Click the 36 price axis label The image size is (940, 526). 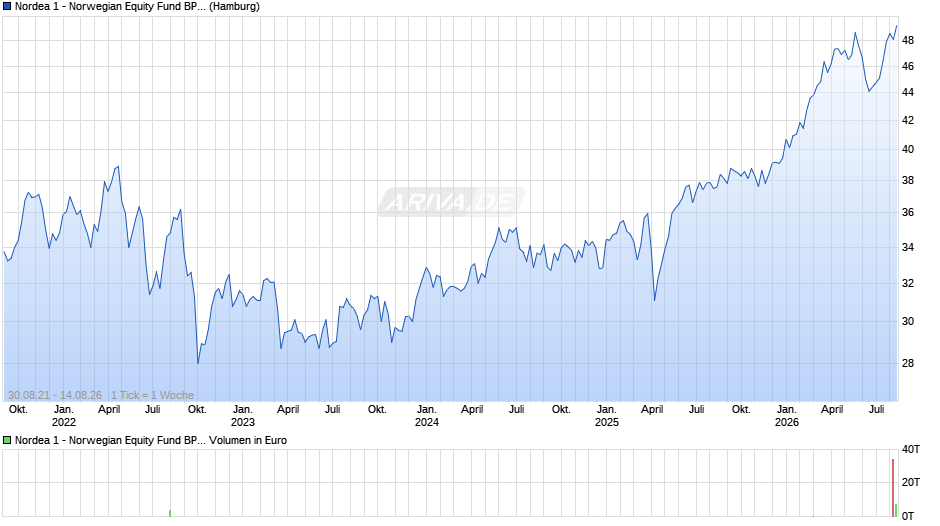[908, 212]
